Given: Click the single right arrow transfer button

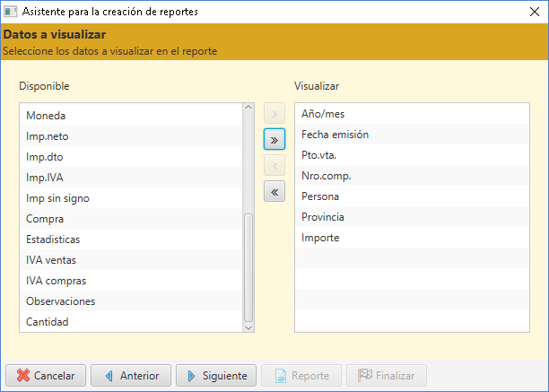Looking at the screenshot, I should tap(274, 113).
